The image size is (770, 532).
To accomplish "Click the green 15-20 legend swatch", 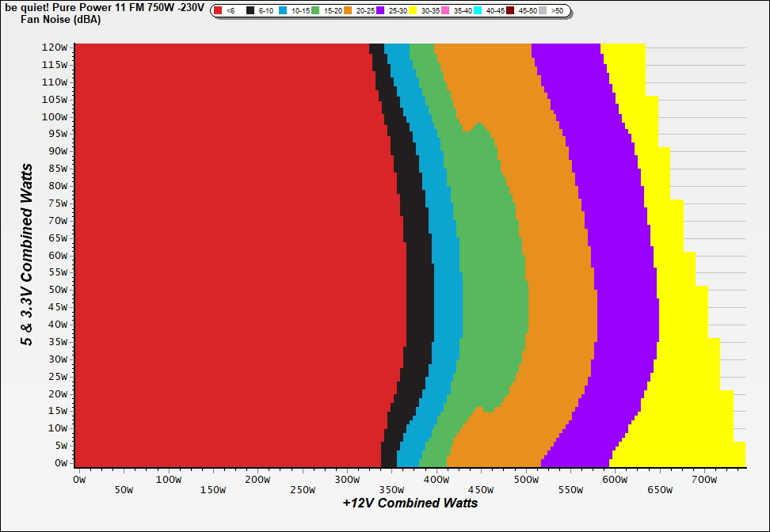I will pyautogui.click(x=316, y=11).
